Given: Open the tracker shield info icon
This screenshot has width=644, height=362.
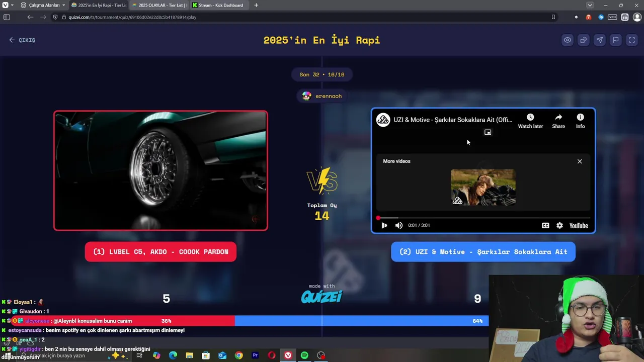Looking at the screenshot, I should pos(56,17).
